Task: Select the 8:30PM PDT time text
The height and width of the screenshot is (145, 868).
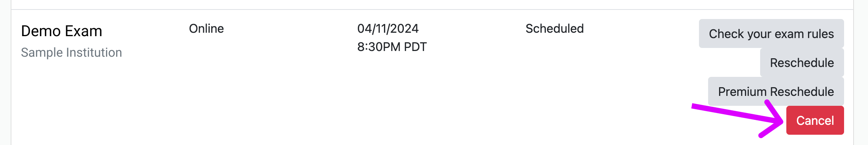Action: pos(392,47)
